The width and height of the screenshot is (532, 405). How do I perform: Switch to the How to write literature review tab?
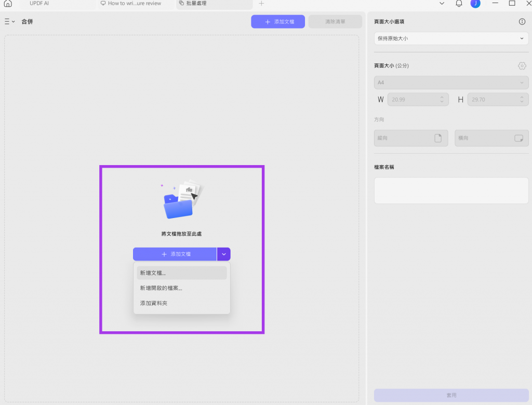click(x=135, y=4)
